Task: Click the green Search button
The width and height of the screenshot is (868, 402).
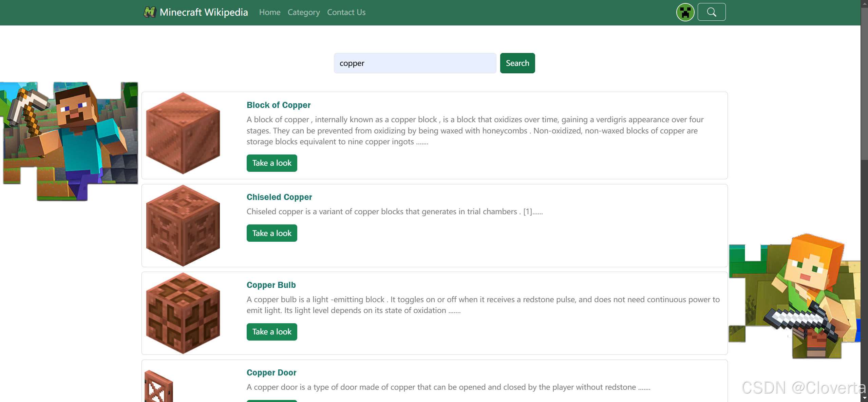Action: (517, 63)
